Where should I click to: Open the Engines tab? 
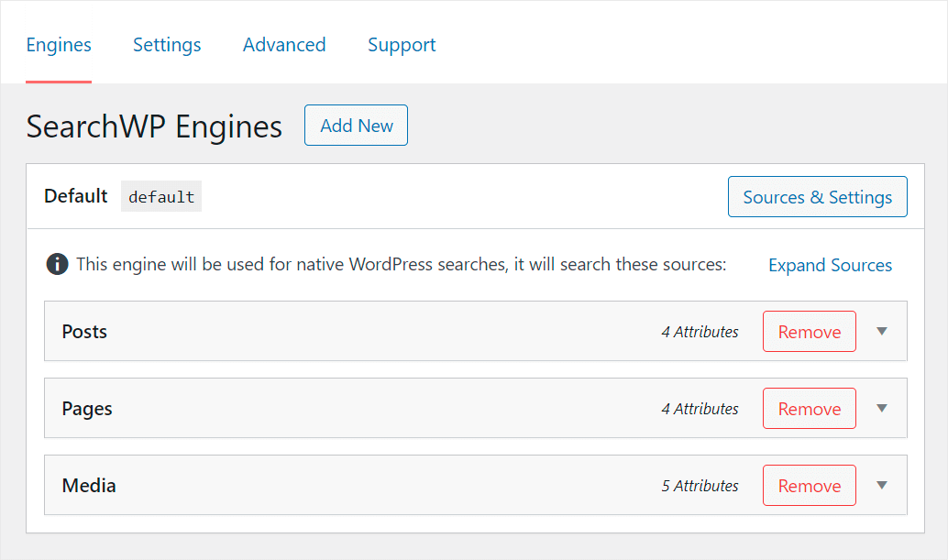pos(59,45)
